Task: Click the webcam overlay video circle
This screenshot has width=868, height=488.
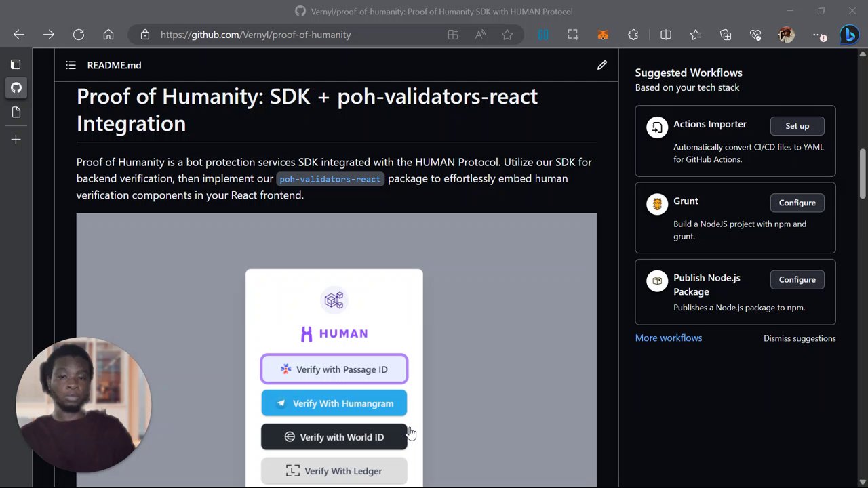Action: tap(83, 405)
